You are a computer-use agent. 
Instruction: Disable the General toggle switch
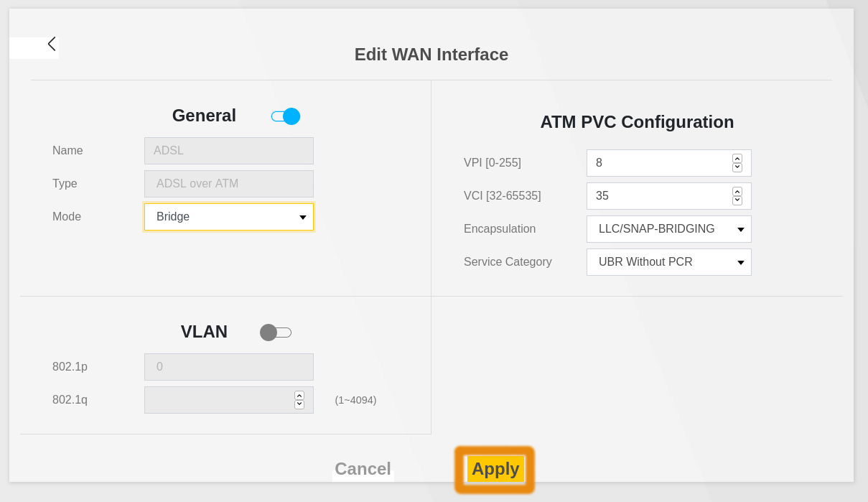click(x=286, y=116)
